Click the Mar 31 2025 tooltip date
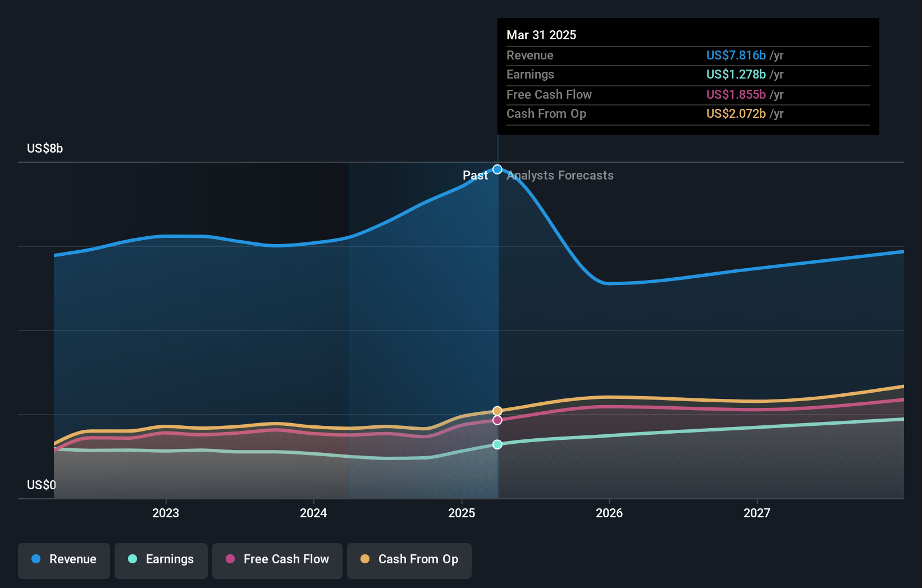The height and width of the screenshot is (588, 922). [541, 35]
